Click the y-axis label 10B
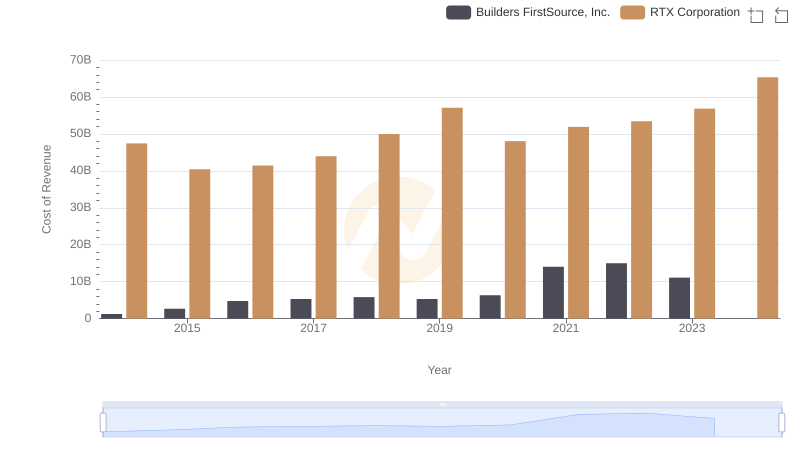The height and width of the screenshot is (461, 800). 81,281
